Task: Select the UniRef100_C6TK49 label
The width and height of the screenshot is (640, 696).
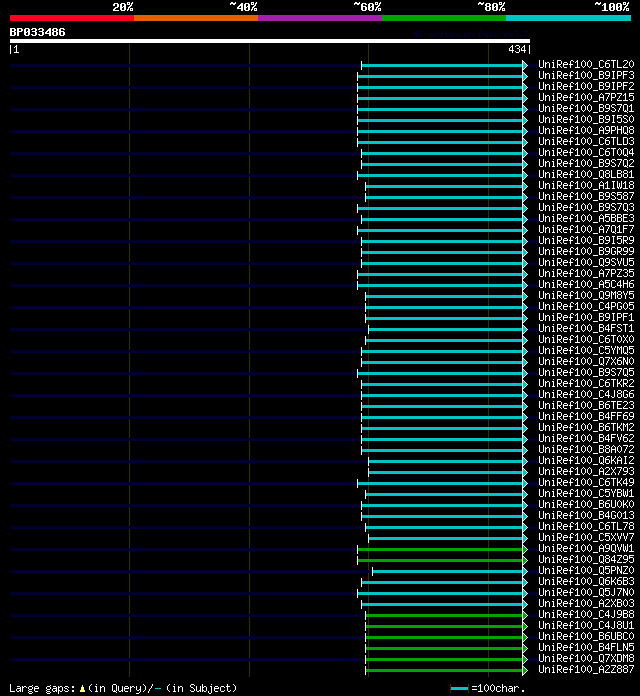Action: 586,482
